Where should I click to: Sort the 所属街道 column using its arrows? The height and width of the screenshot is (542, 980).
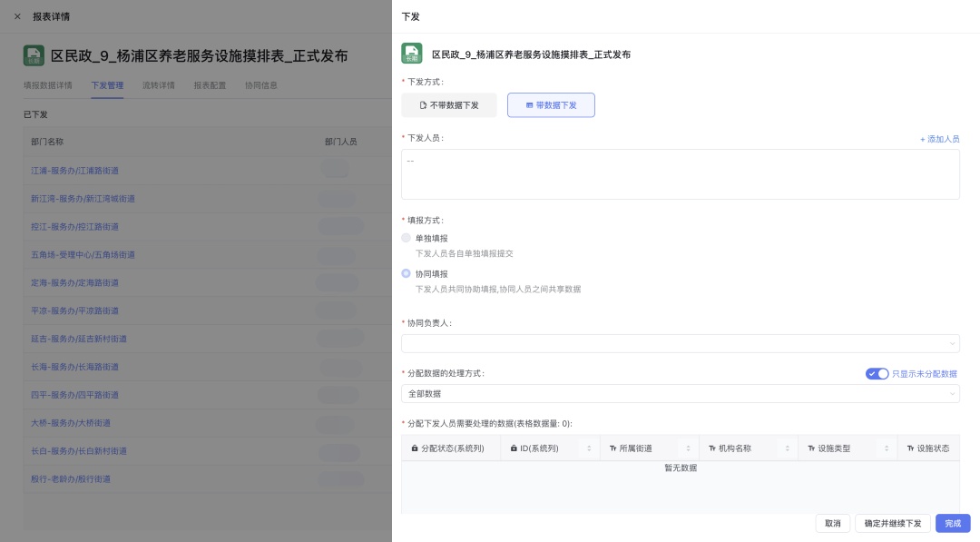point(689,448)
